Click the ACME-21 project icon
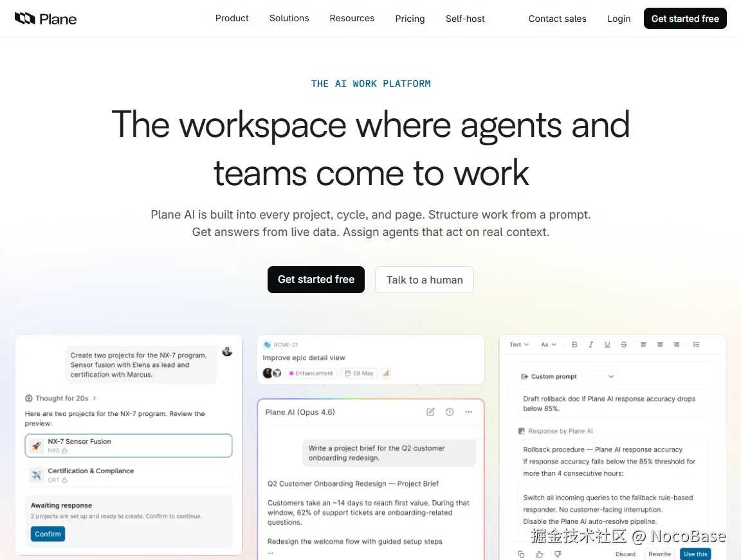The image size is (741, 560). pos(268,345)
